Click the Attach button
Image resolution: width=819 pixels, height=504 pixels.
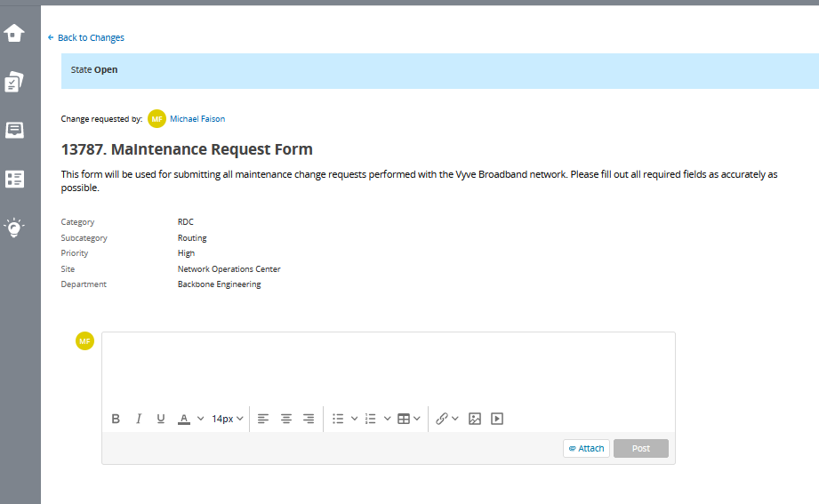[x=586, y=448]
